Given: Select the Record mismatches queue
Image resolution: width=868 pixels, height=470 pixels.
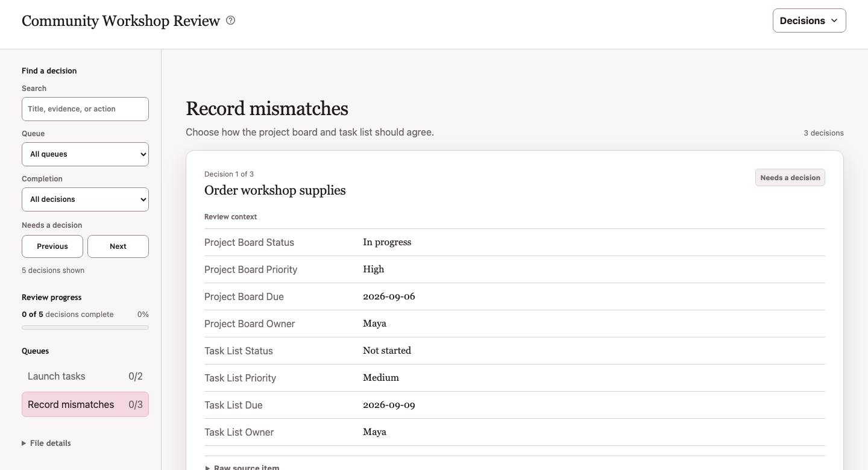Looking at the screenshot, I should click(85, 404).
